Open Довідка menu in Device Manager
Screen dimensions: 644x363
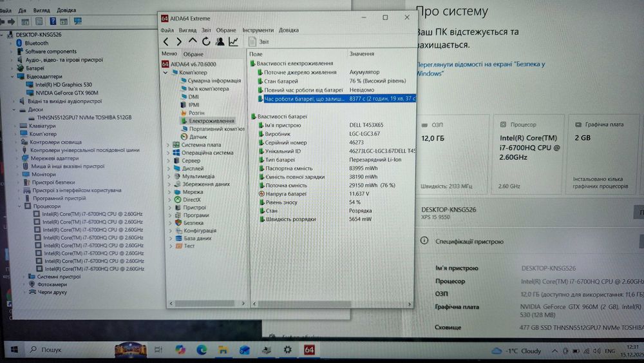[x=66, y=10]
